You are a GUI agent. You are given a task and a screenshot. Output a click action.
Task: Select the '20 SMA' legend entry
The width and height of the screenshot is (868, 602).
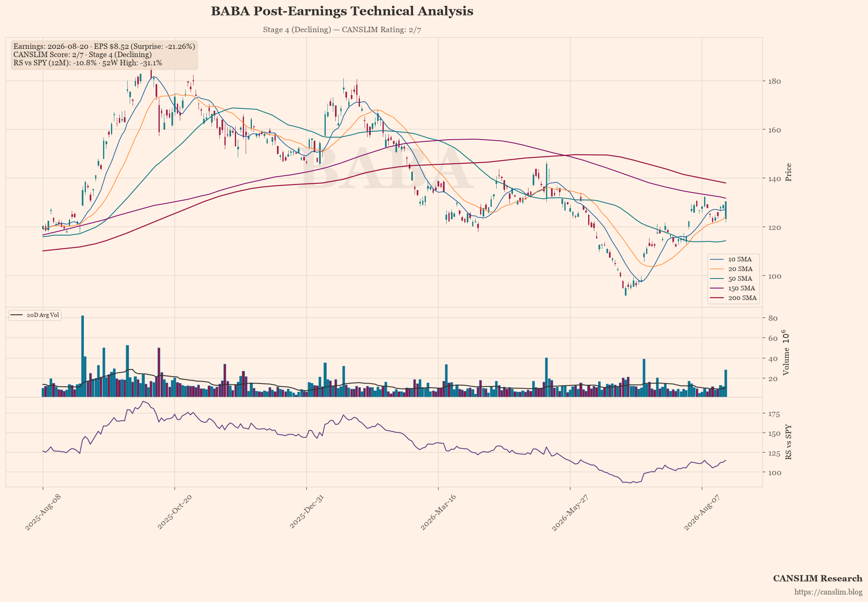(x=734, y=269)
